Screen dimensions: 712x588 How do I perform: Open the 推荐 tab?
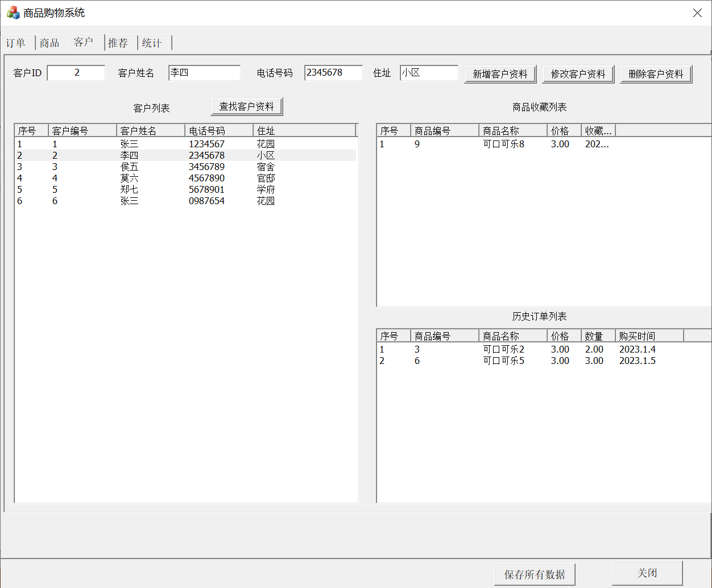click(x=119, y=43)
